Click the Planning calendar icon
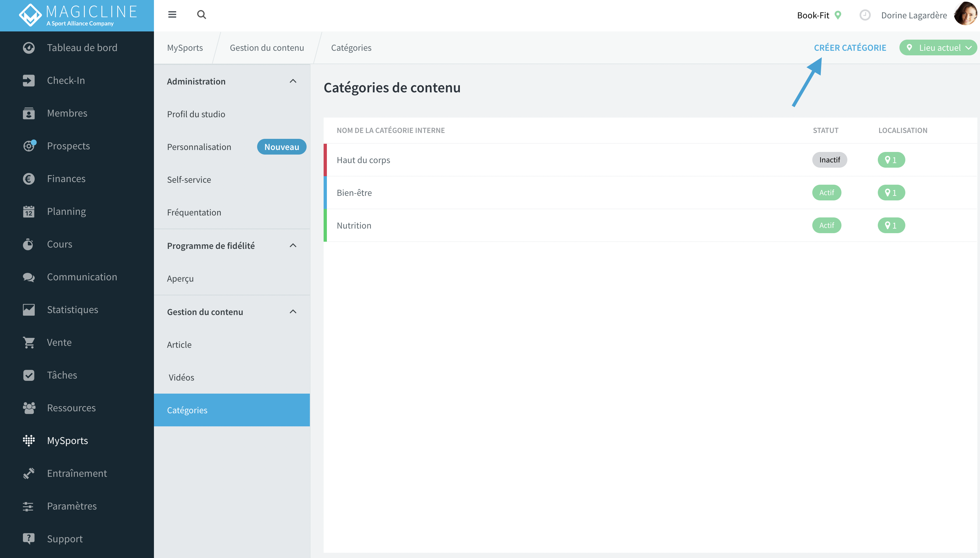Viewport: 980px width, 558px height. (29, 212)
